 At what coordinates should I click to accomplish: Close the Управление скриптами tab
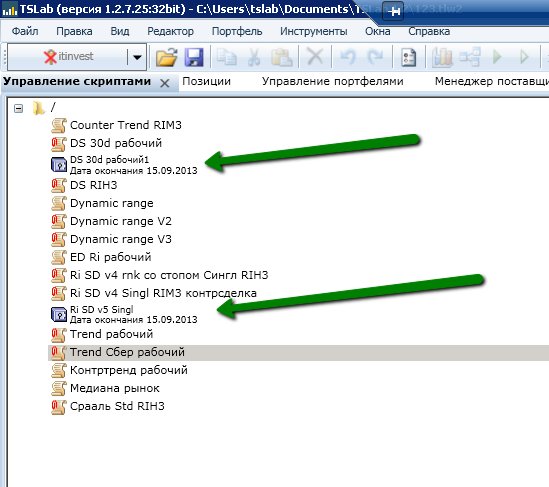click(165, 83)
